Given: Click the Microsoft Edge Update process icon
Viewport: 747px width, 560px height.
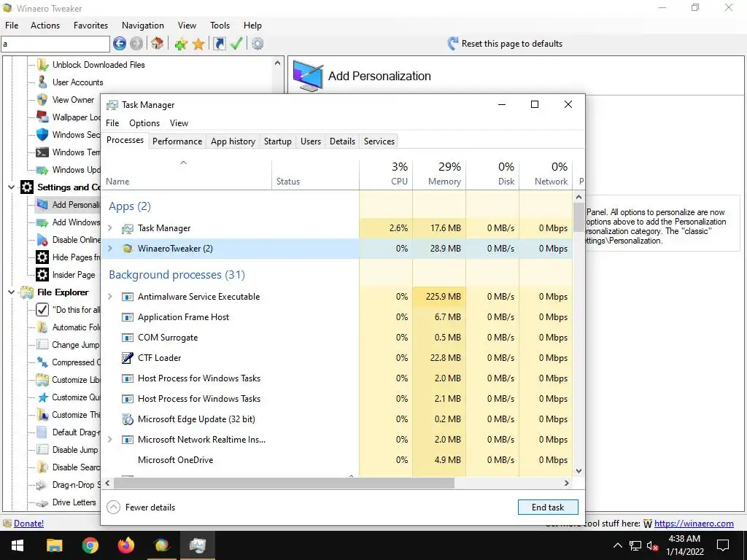Looking at the screenshot, I should 127,419.
